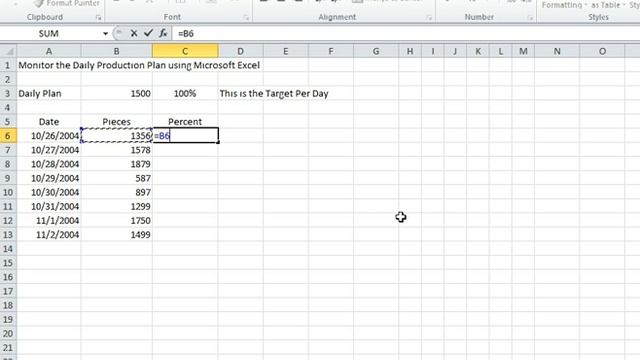Select the pieces value 1879

point(116,164)
